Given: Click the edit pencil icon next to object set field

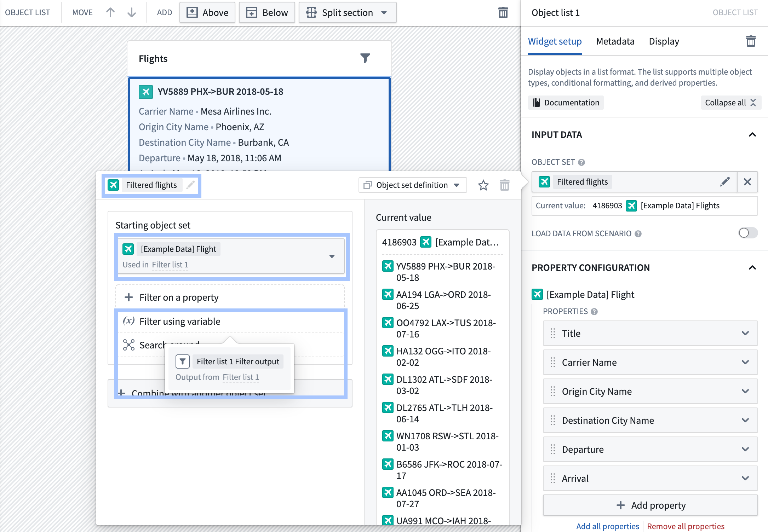Looking at the screenshot, I should [x=726, y=181].
